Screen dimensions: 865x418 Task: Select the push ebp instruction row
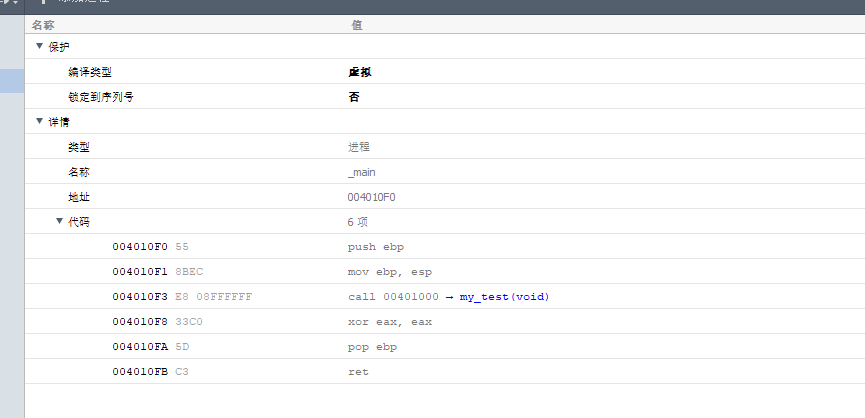[375, 247]
